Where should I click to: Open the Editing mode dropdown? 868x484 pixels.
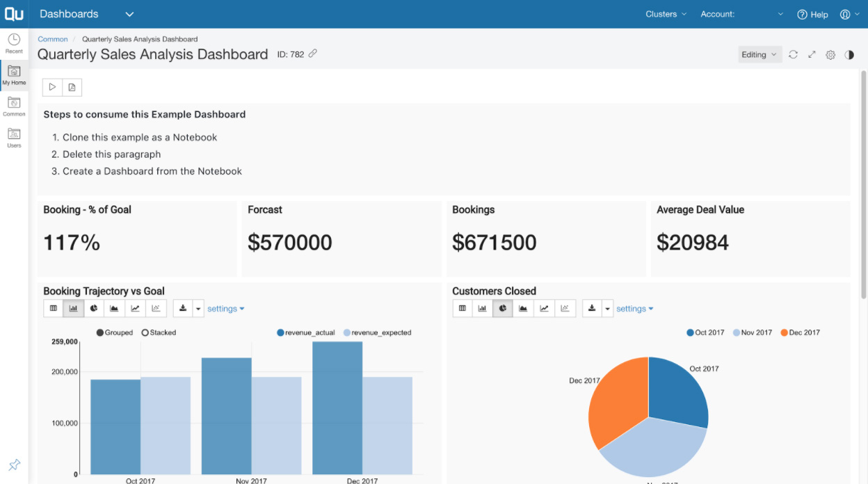click(x=759, y=54)
